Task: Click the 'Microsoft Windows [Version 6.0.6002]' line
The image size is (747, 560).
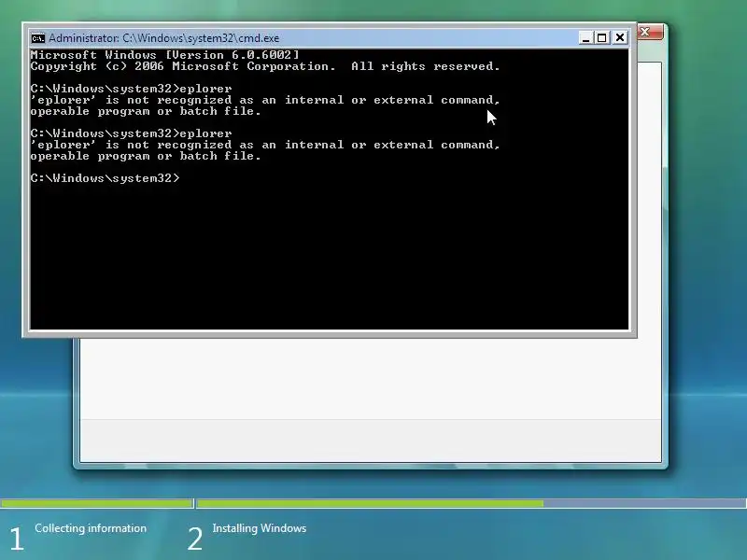Action: coord(165,55)
